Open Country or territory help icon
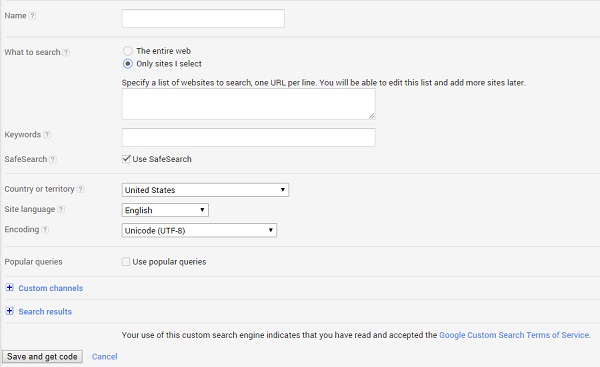Image resolution: width=600 pixels, height=367 pixels. point(80,189)
